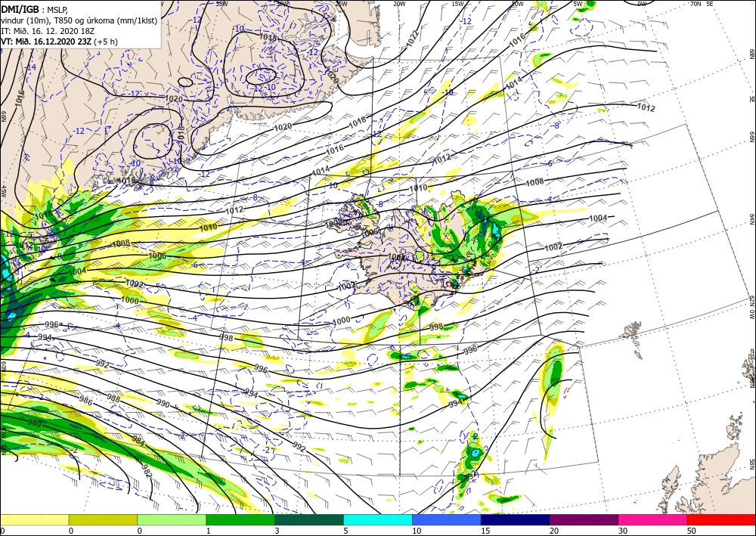Click the 'vindur (10m), T850 og úrkoma' line
Viewport: 756px width, 536px height.
click(x=79, y=20)
